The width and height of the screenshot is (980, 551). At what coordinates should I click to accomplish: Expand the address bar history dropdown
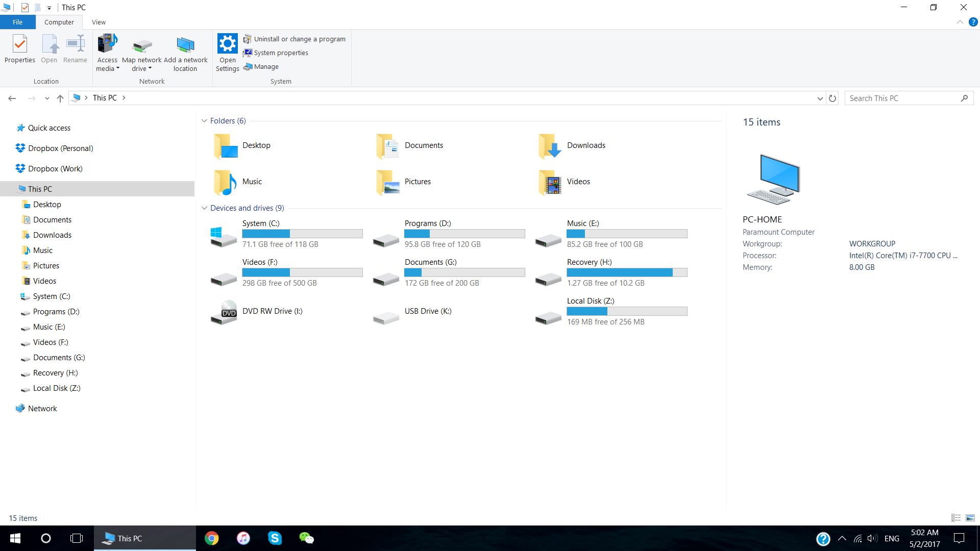[820, 98]
